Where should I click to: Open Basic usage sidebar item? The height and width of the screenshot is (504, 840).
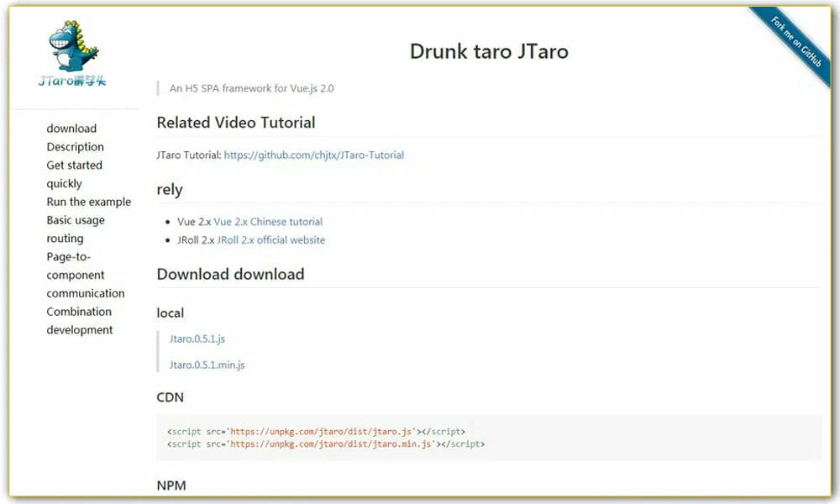click(76, 220)
